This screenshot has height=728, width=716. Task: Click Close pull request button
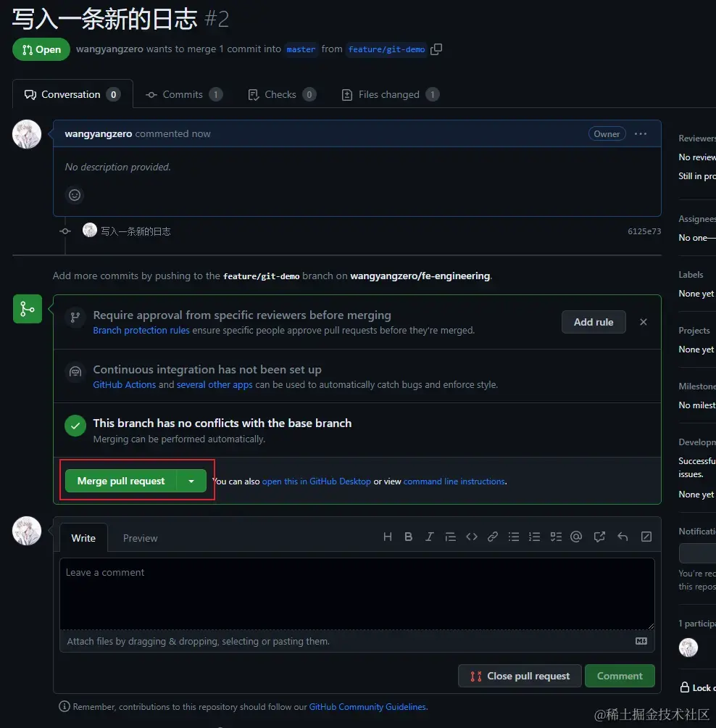(x=520, y=676)
